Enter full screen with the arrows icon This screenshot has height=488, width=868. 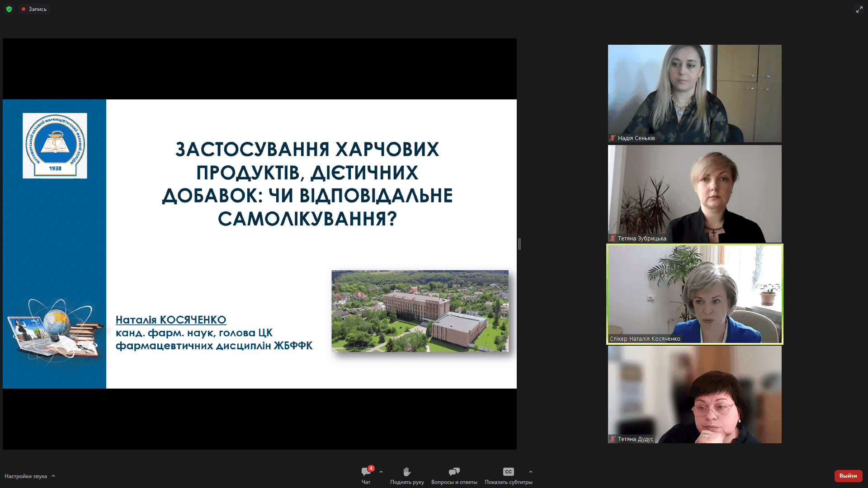click(859, 9)
